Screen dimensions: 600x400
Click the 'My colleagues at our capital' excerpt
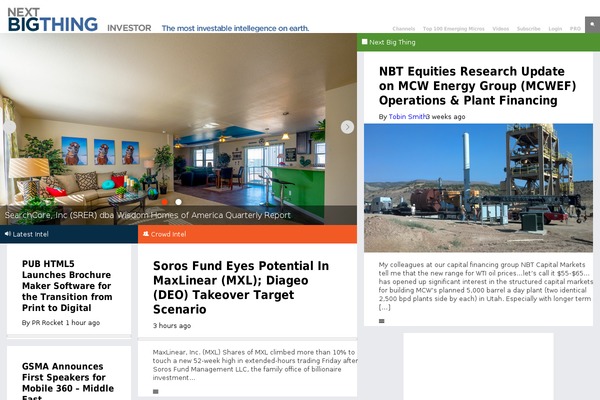(486, 286)
